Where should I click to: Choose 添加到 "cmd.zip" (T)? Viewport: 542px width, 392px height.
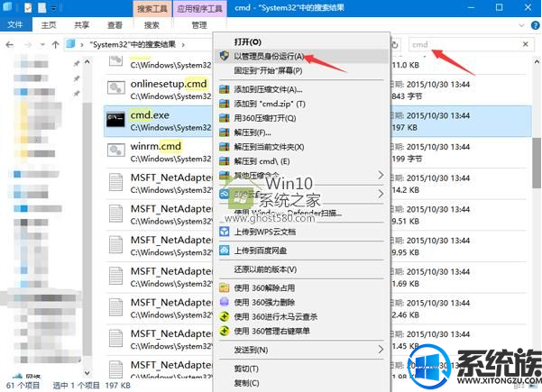click(x=300, y=104)
